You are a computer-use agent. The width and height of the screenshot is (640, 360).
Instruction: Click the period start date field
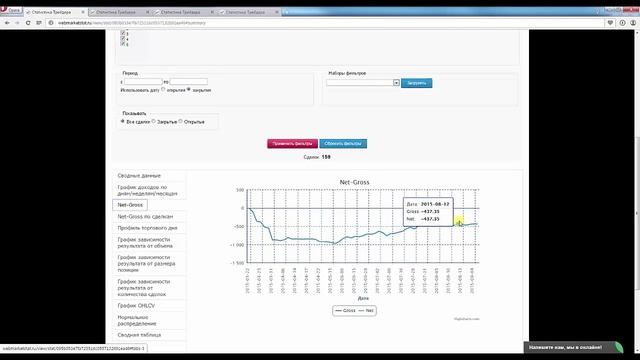[x=143, y=82]
